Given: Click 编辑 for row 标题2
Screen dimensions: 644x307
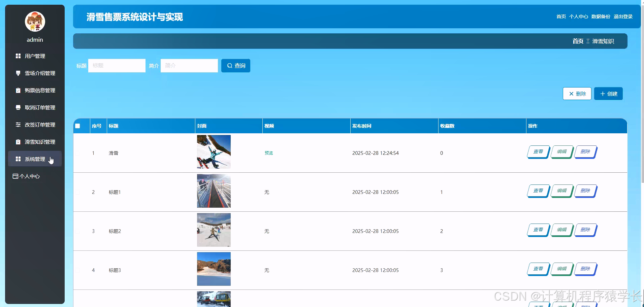Looking at the screenshot, I should 562,230.
